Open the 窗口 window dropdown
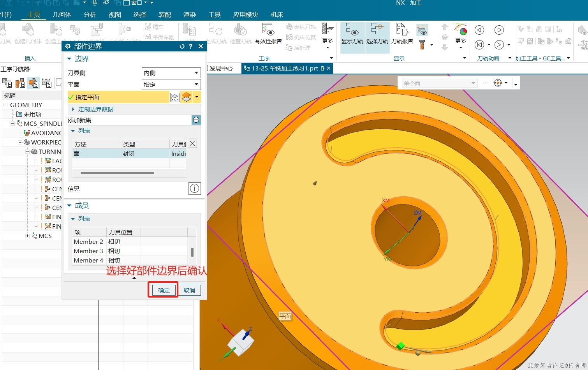Screen dimensions: 588x370 click(x=135, y=3)
